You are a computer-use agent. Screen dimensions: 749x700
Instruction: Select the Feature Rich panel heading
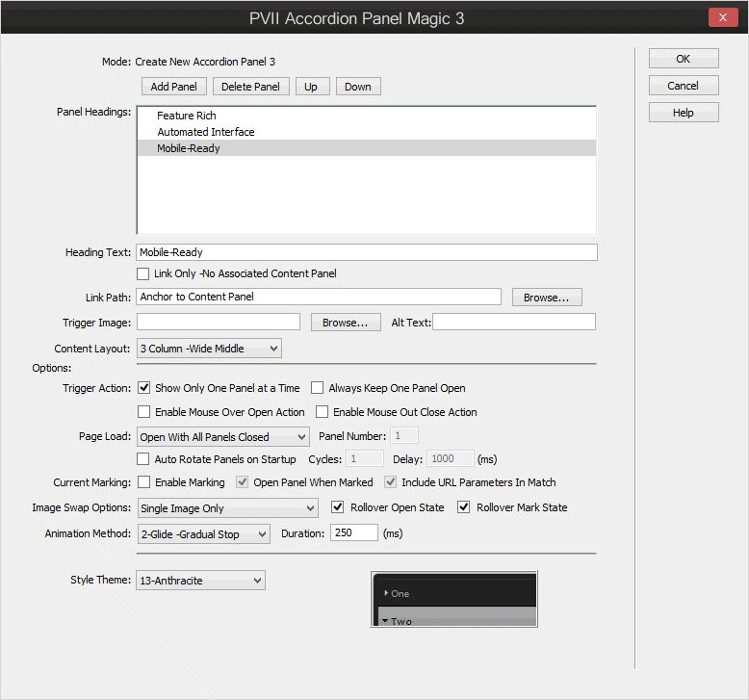[367, 116]
